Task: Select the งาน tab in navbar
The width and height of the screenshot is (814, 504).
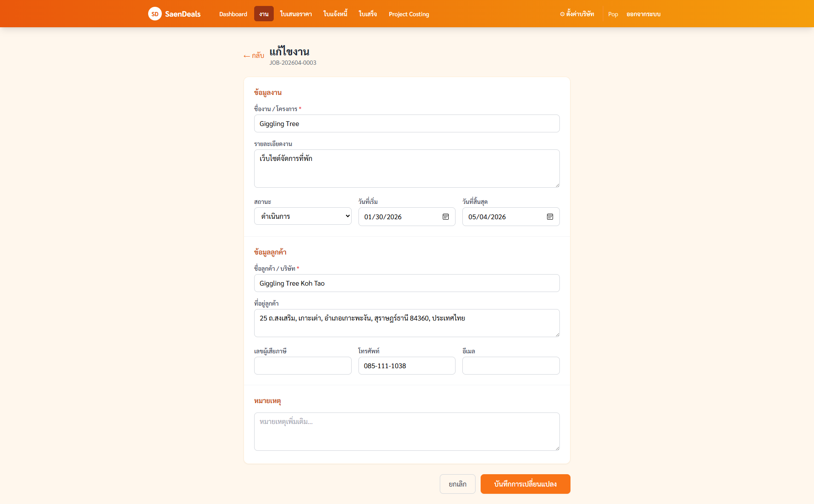Action: (x=264, y=14)
